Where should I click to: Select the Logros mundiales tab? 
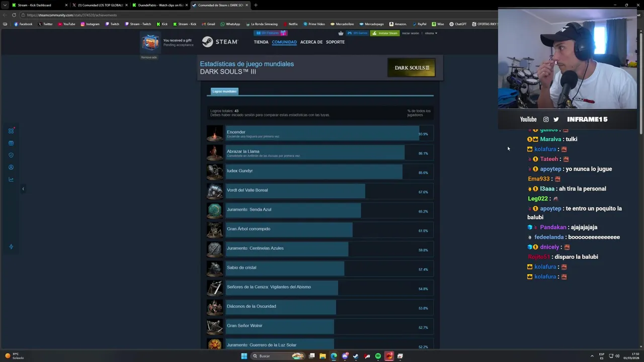[x=224, y=92]
